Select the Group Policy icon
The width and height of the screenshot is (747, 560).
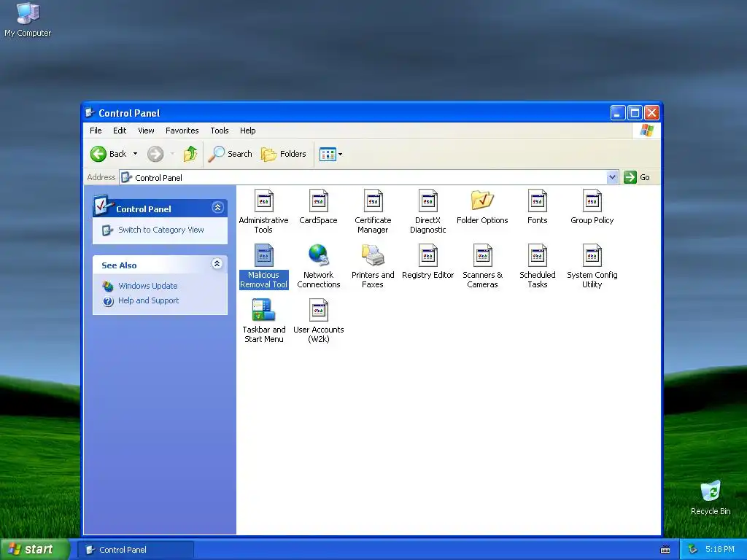592,201
